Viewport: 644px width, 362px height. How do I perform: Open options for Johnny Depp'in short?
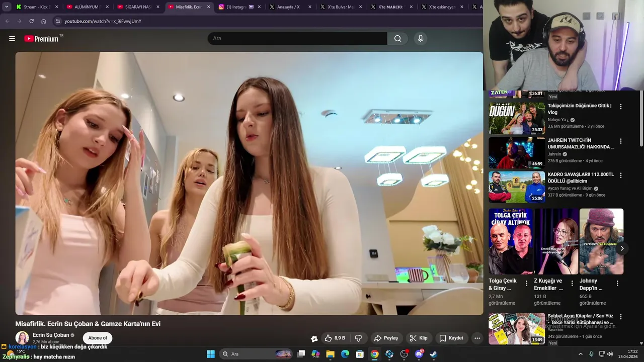click(617, 284)
